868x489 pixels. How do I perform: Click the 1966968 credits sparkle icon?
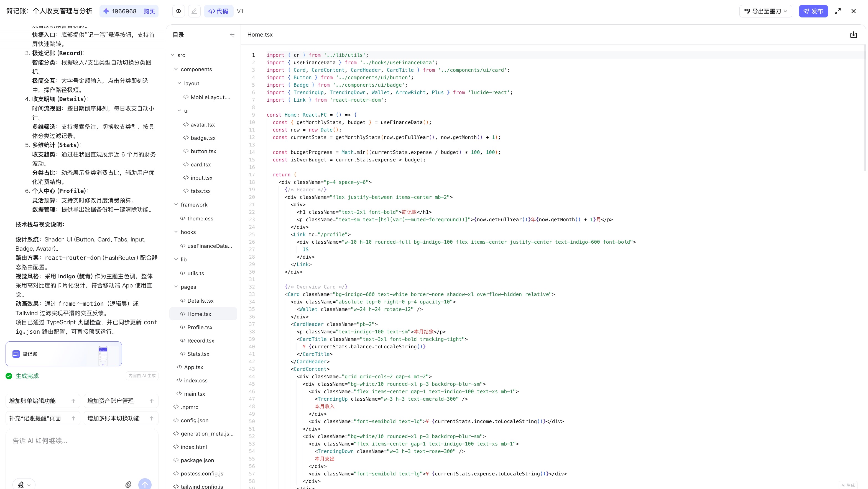(106, 11)
